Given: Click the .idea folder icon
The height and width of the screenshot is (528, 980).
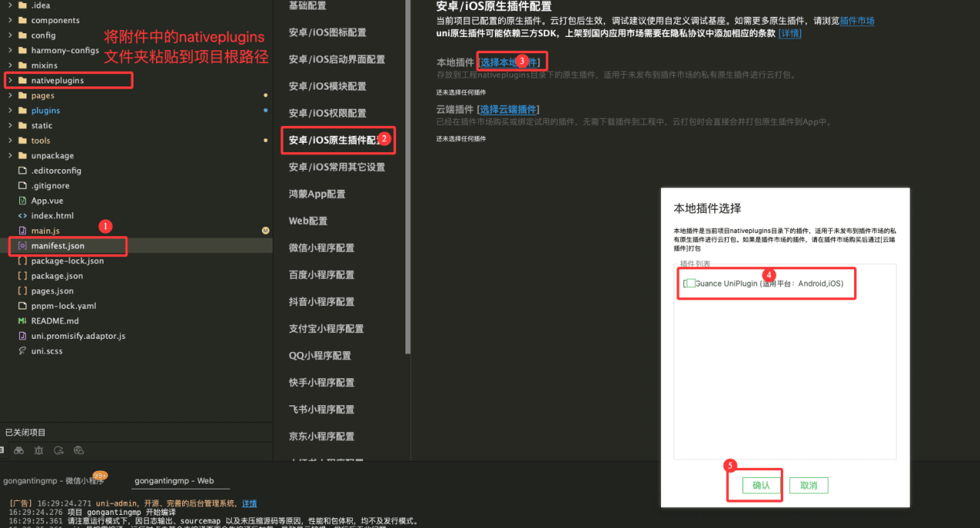Looking at the screenshot, I should pos(22,5).
